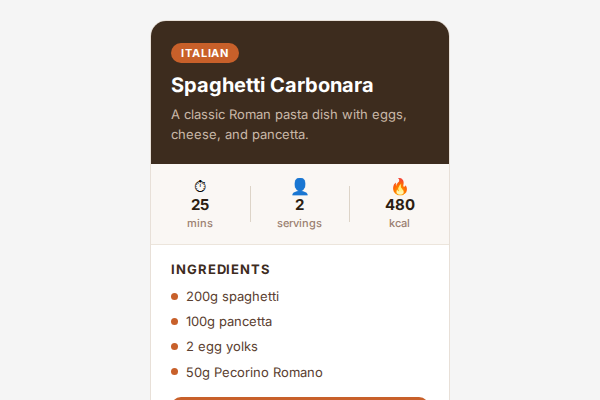Click the bullet next to 50g Pecorino Romano

[x=175, y=373]
